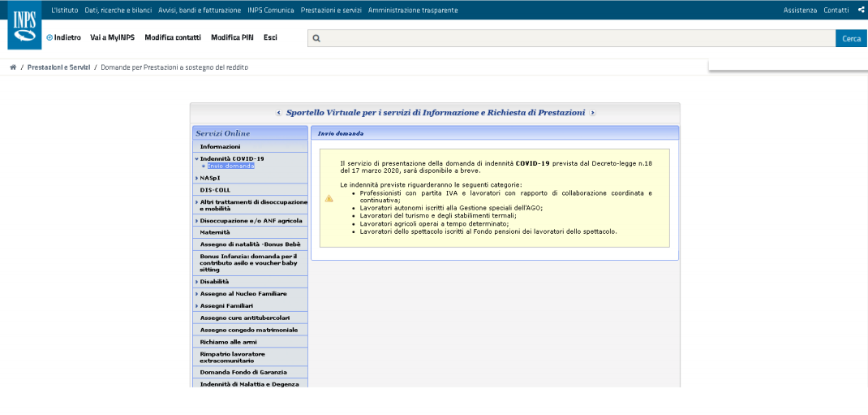Click Domande per Prestazioni a sostegno breadcrumb text

(x=174, y=67)
